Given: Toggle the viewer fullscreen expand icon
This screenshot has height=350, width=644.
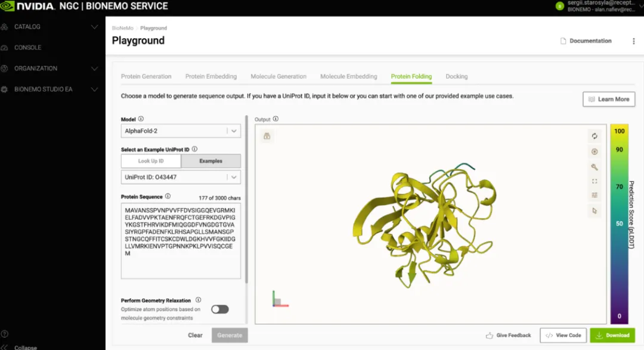Looking at the screenshot, I should [595, 181].
